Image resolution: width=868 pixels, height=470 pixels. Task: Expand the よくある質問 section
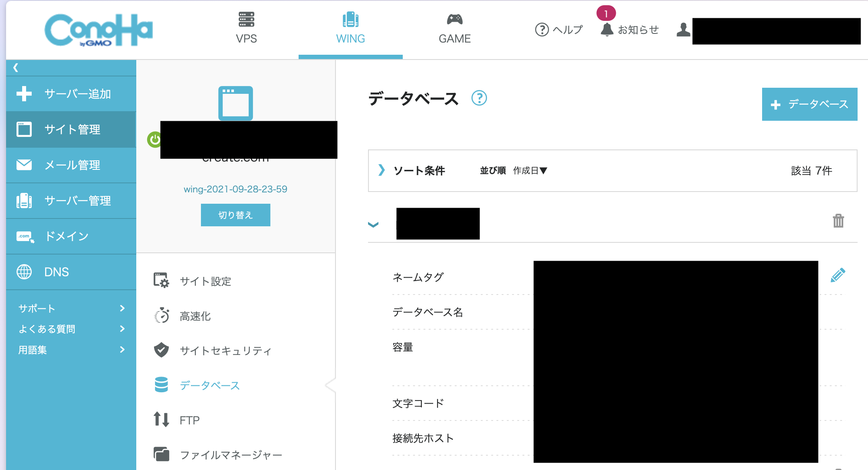tap(71, 329)
